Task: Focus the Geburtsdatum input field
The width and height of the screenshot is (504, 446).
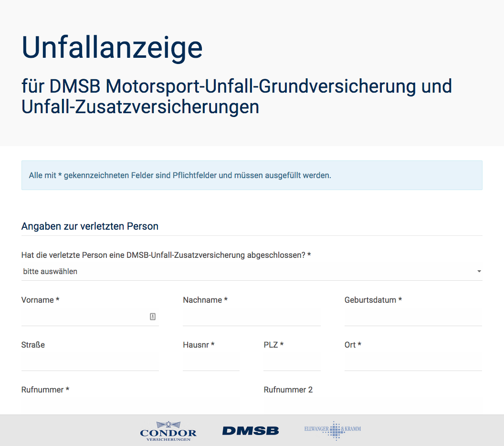Action: coord(413,317)
